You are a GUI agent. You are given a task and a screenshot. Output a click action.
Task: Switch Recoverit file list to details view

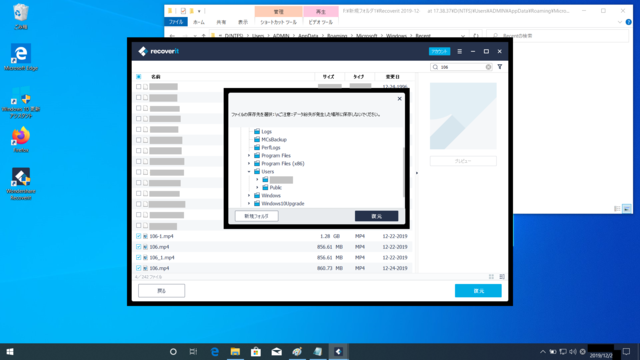(x=502, y=277)
